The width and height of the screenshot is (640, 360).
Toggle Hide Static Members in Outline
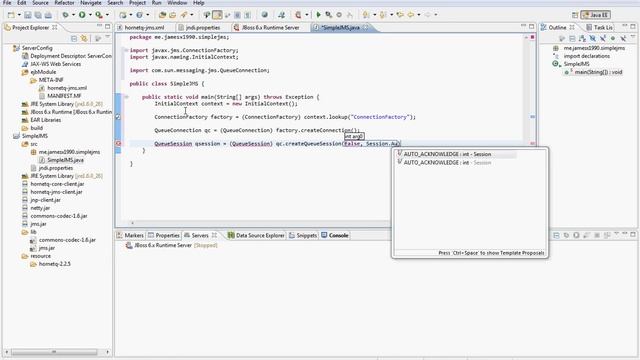point(602,38)
